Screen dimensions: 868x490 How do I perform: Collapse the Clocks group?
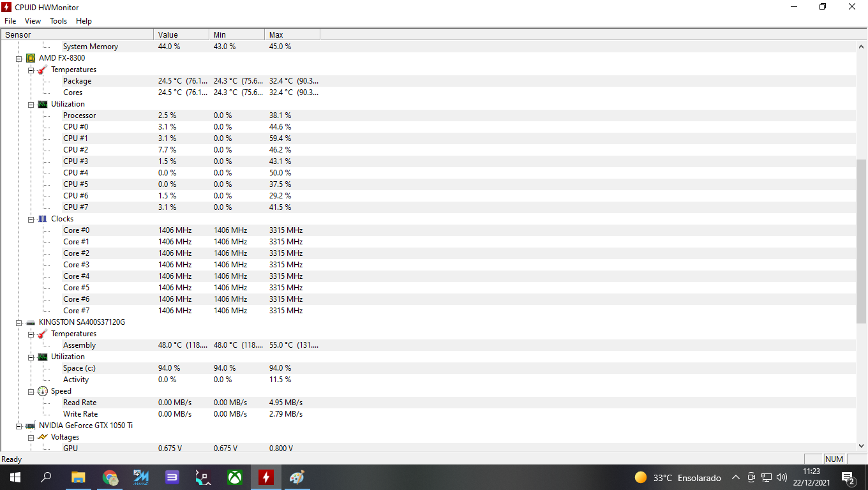tap(31, 219)
